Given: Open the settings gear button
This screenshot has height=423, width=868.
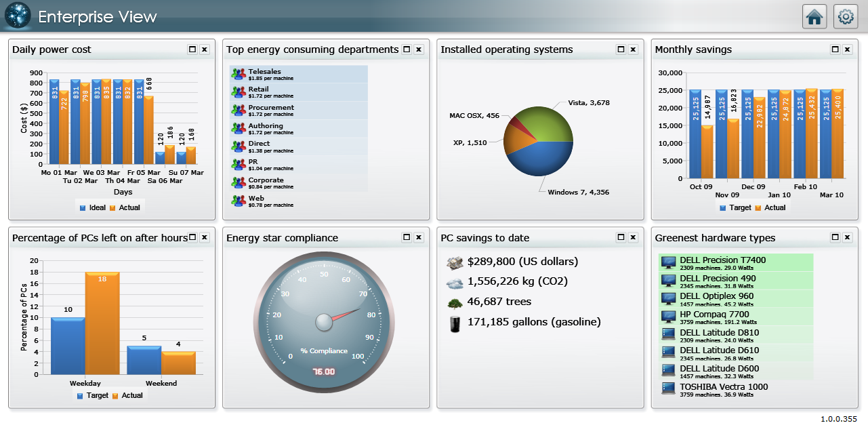Looking at the screenshot, I should (x=845, y=17).
